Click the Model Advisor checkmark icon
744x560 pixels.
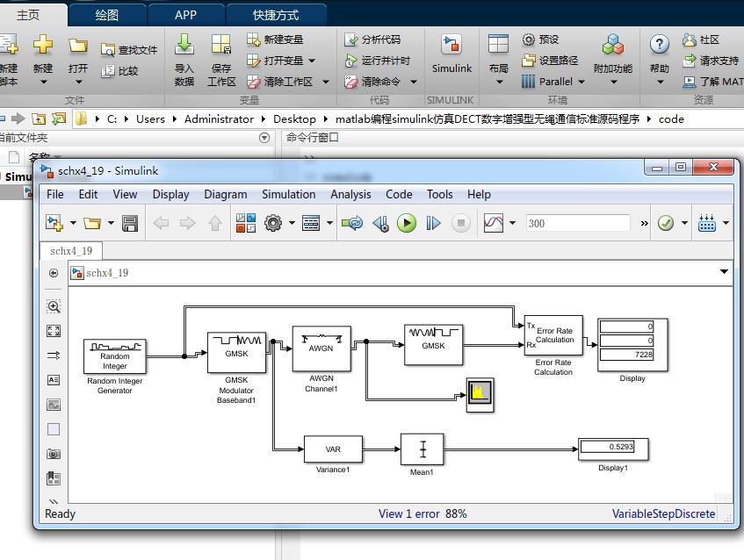(666, 223)
